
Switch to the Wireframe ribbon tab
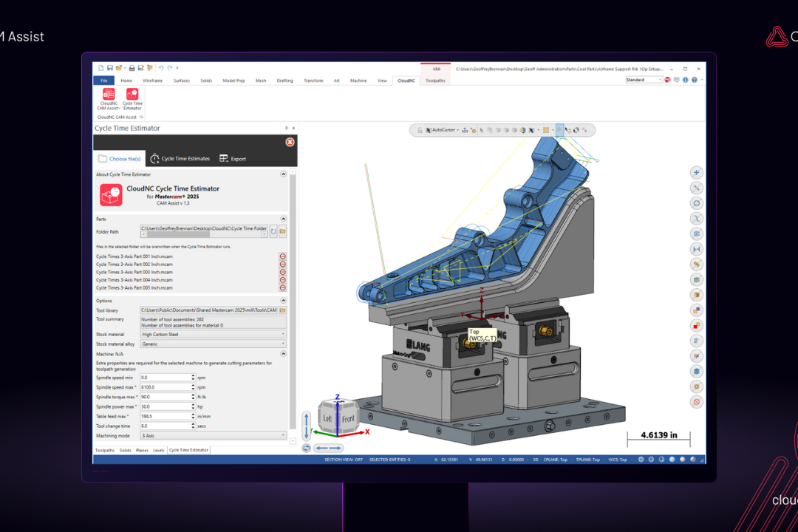[x=152, y=81]
